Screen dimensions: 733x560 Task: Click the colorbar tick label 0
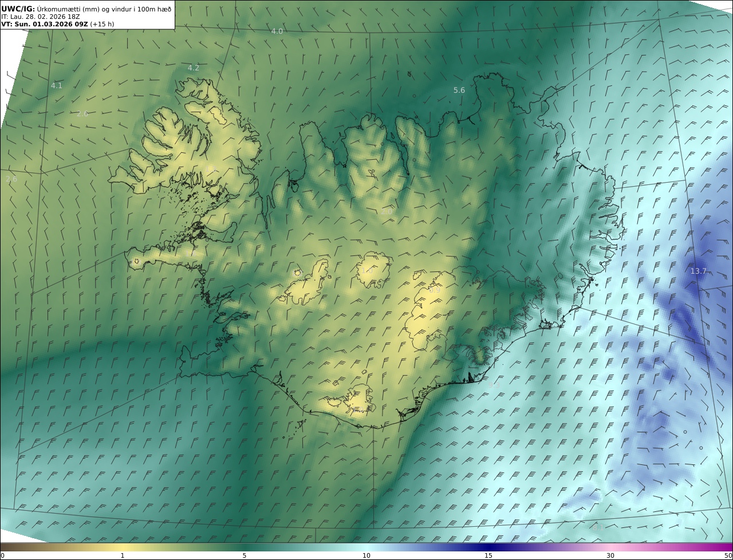(x=2, y=555)
